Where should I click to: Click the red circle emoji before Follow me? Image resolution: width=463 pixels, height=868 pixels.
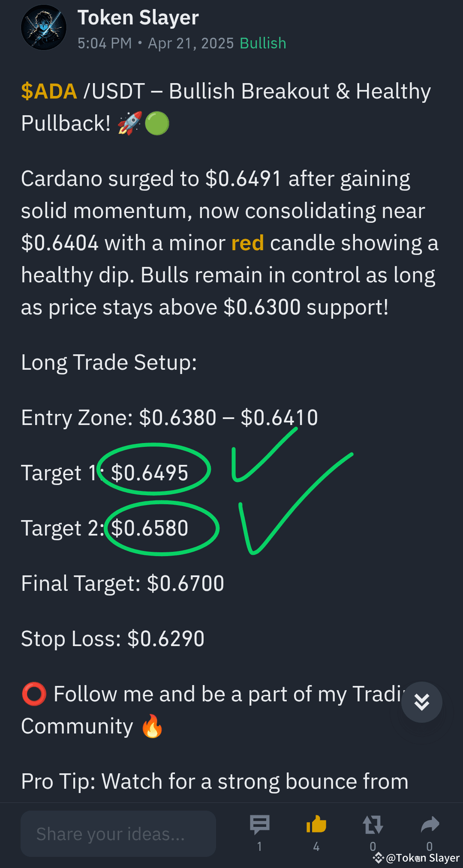pyautogui.click(x=34, y=694)
